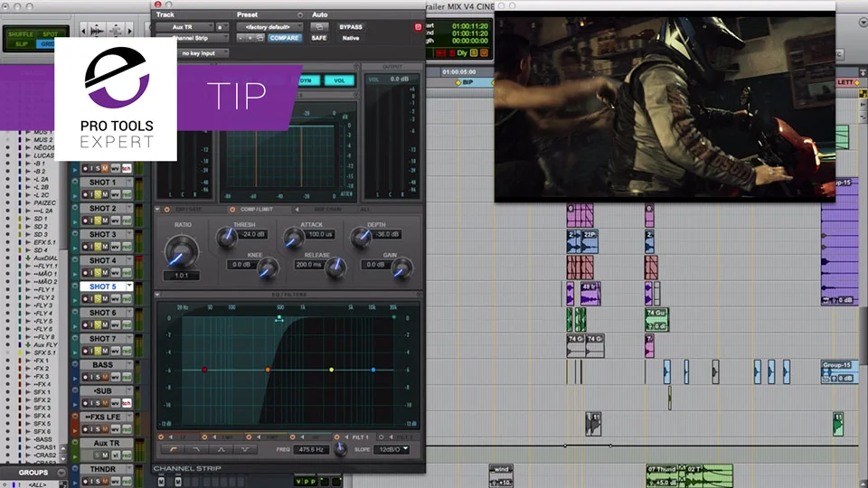Select the low-pass filter shape button
Viewport: 868px width, 488px height.
point(197,450)
